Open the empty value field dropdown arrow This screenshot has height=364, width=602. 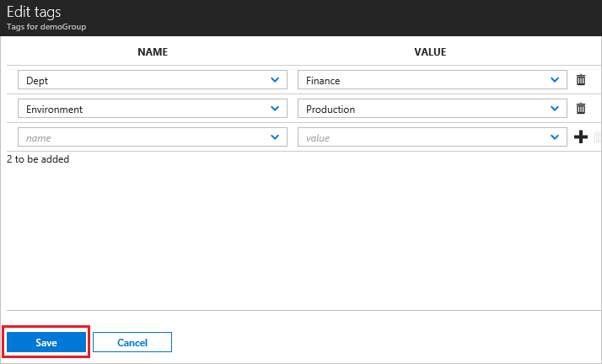coord(555,137)
